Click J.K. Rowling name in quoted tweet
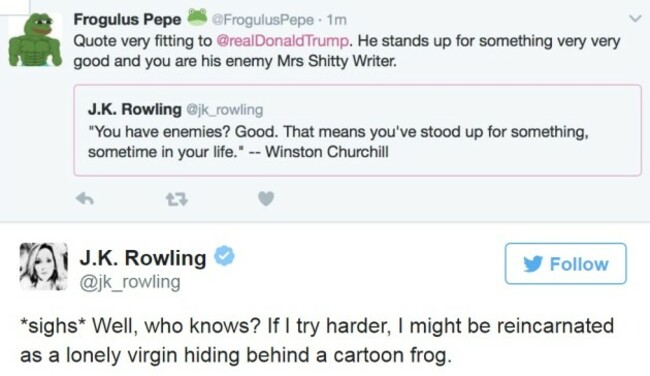 (x=134, y=109)
